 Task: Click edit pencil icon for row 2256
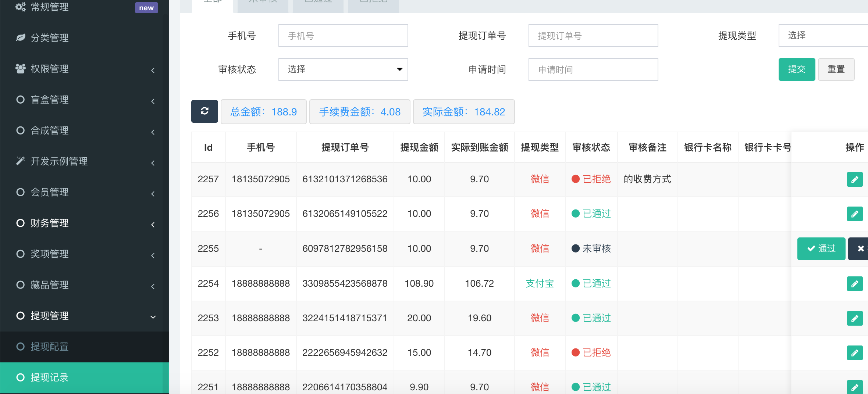click(854, 214)
